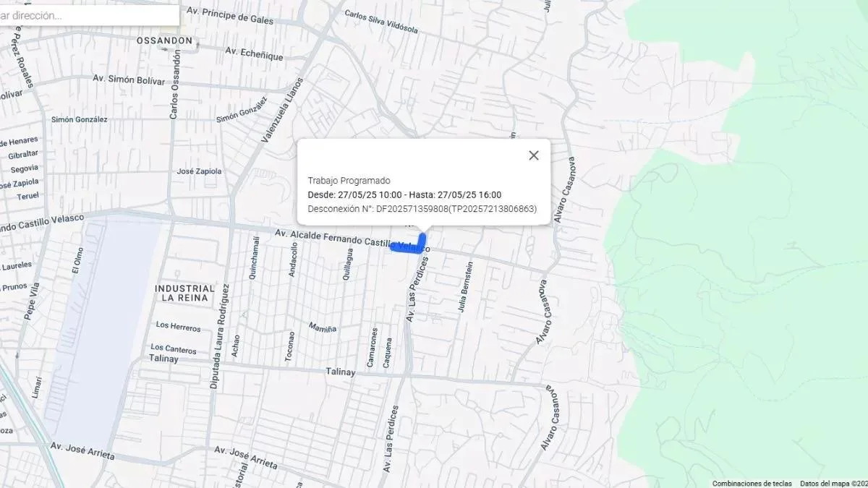The height and width of the screenshot is (488, 868).
Task: Open Combinaciones de teclas shortcuts
Action: [x=752, y=483]
